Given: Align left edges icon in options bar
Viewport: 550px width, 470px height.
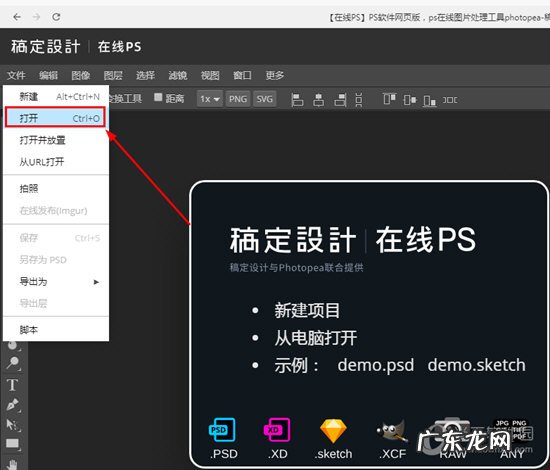Looking at the screenshot, I should tap(297, 100).
